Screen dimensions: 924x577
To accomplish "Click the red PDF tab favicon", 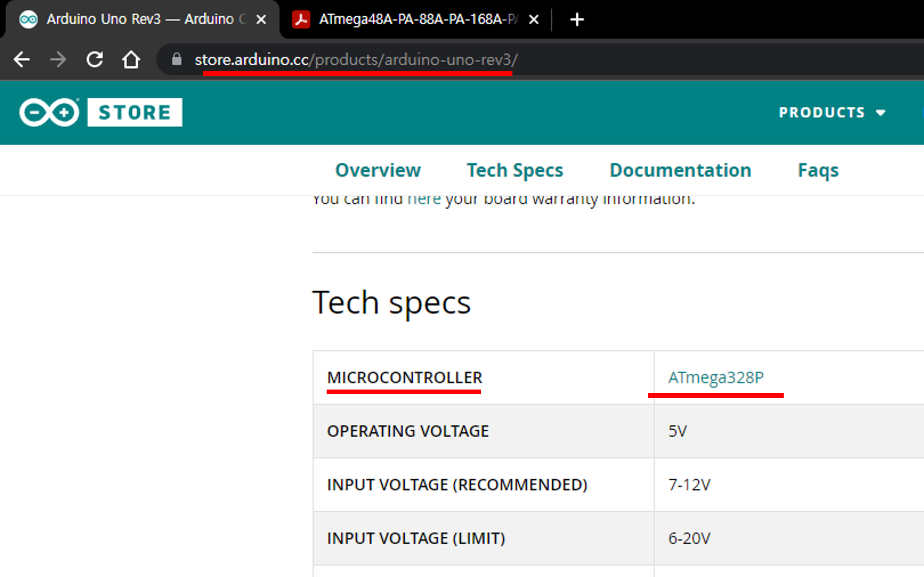I will 301,20.
